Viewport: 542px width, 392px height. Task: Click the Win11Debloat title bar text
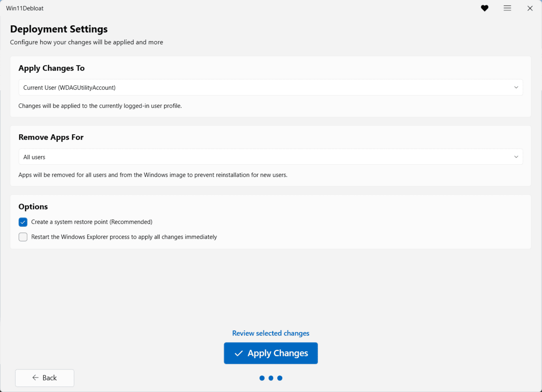pyautogui.click(x=25, y=8)
